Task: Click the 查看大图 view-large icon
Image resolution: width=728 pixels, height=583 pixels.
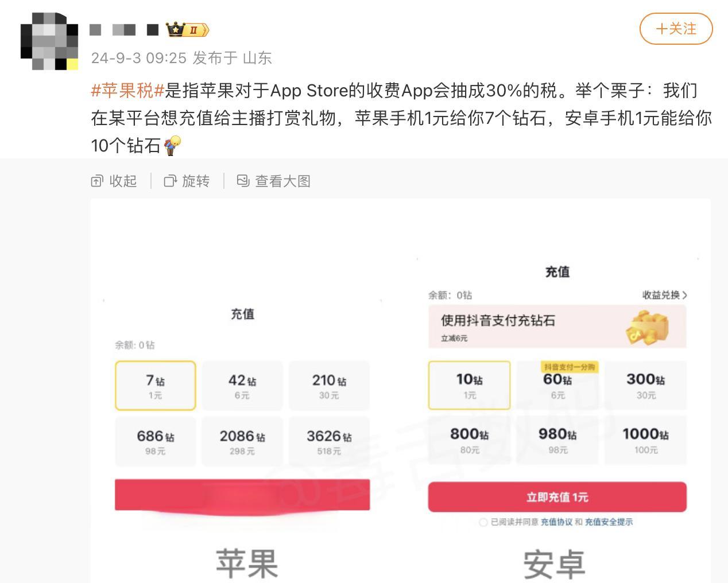Action: point(243,181)
